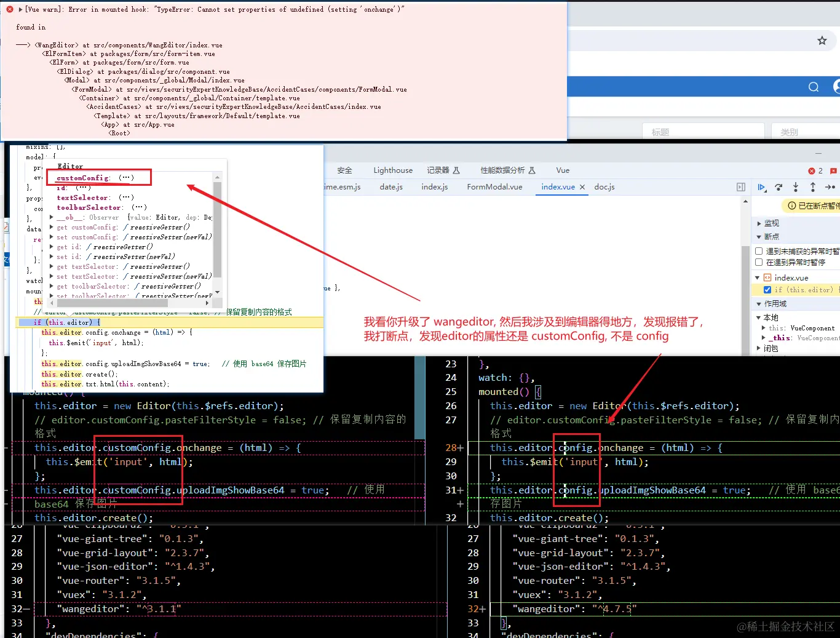Click id getter ellipsis in tooltip

(83, 188)
